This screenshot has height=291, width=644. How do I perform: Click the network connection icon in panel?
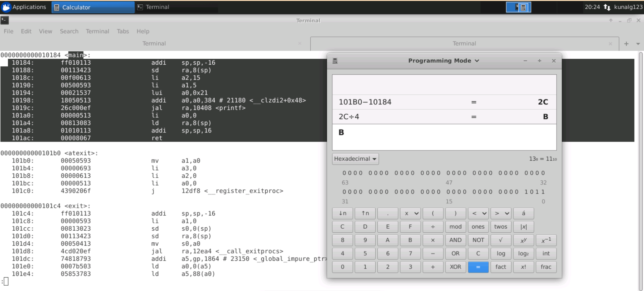click(607, 7)
